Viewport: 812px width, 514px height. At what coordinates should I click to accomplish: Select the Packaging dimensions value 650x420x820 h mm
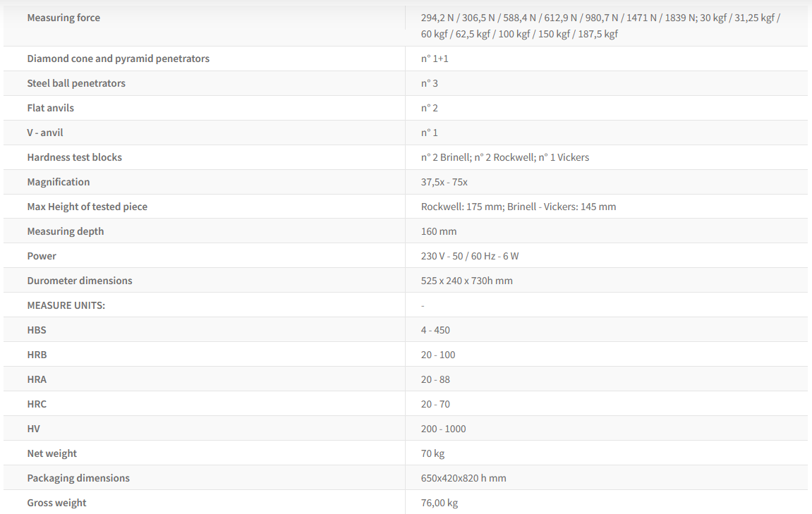pyautogui.click(x=463, y=478)
